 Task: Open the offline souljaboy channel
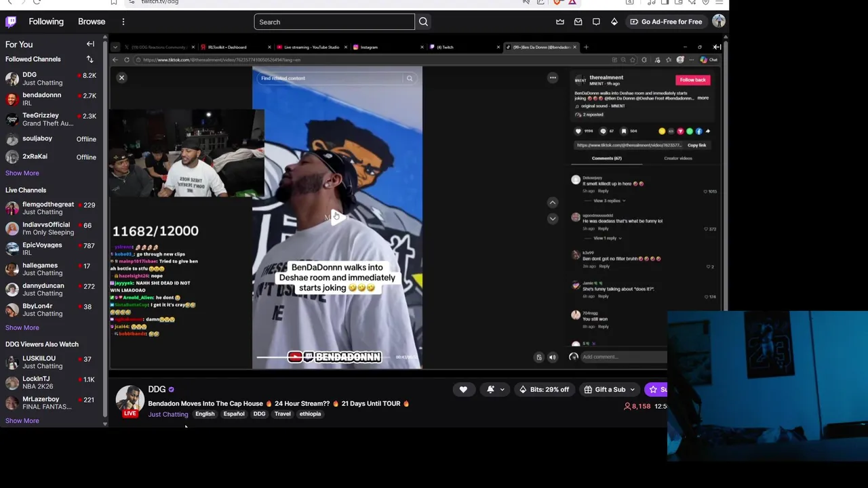(x=52, y=139)
